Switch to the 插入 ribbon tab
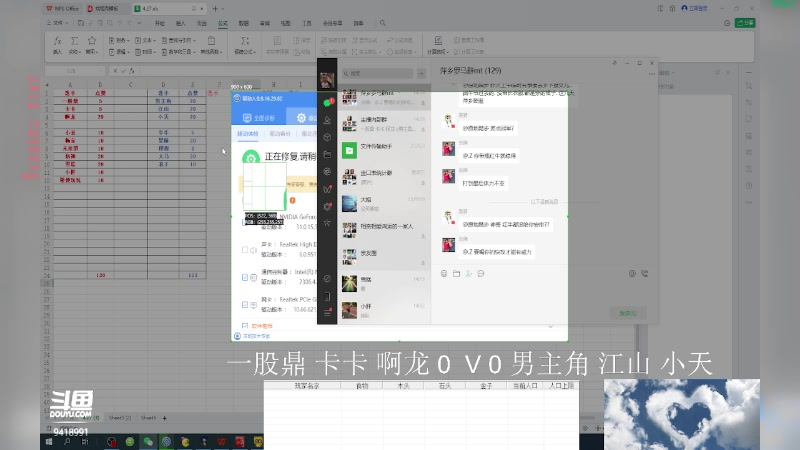 181,23
